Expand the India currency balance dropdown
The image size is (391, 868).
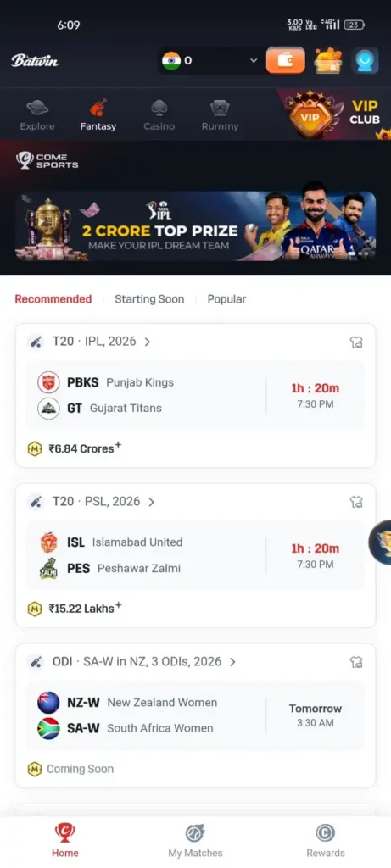[x=211, y=60]
